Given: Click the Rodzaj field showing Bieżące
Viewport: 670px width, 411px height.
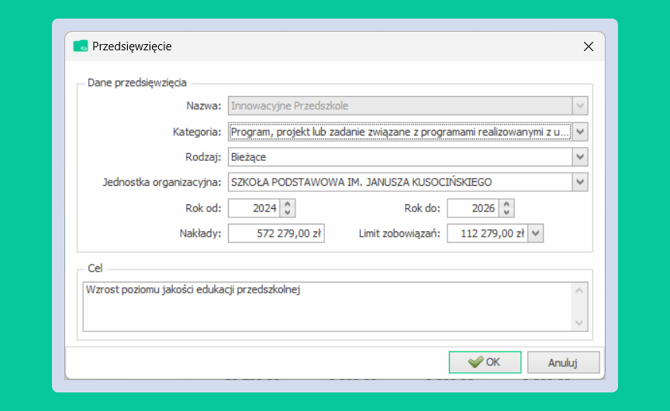Looking at the screenshot, I should 399,157.
